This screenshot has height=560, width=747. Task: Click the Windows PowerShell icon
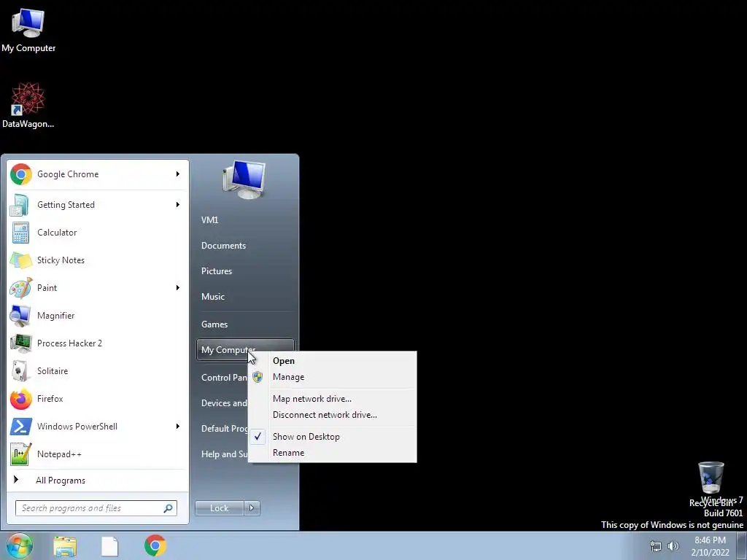[x=21, y=426]
